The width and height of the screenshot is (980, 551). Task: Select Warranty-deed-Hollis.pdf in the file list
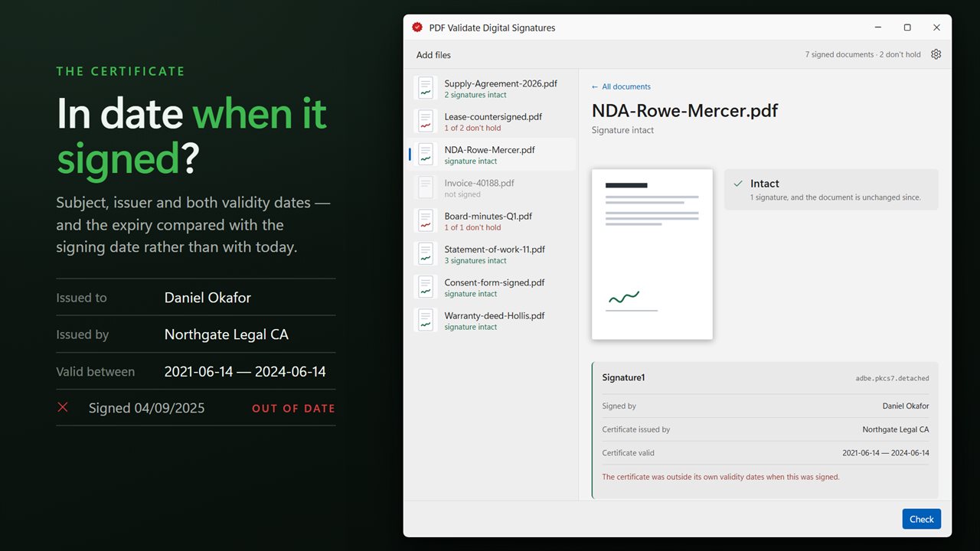click(x=492, y=320)
